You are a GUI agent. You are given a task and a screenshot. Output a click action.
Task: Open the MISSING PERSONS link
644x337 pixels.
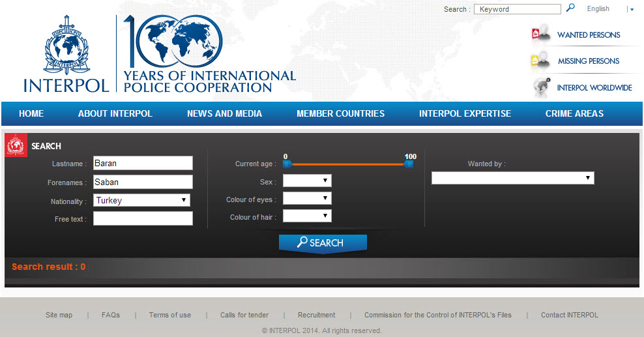click(x=589, y=61)
